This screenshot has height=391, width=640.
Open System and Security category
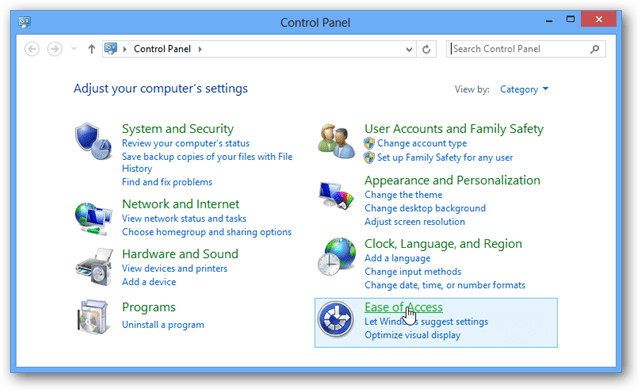(x=178, y=129)
